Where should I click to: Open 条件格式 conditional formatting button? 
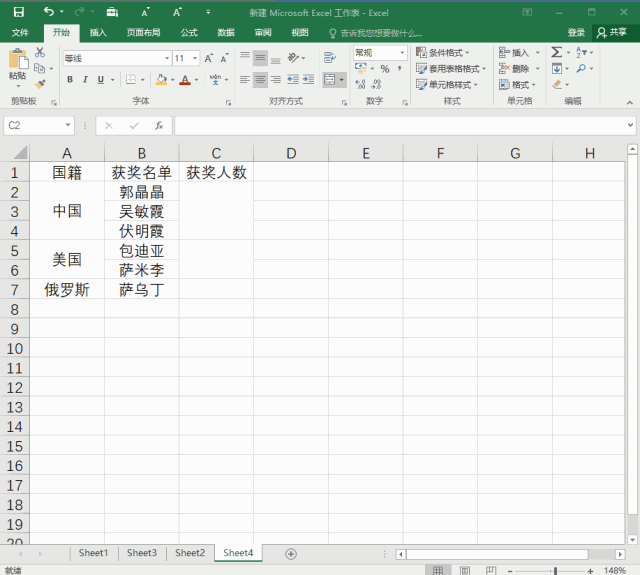tap(447, 52)
